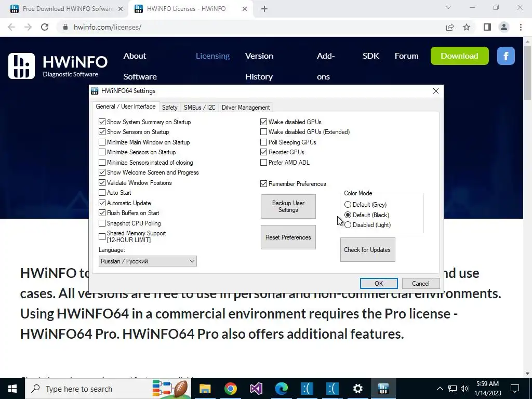Click the browser address bar URL

pyautogui.click(x=107, y=27)
